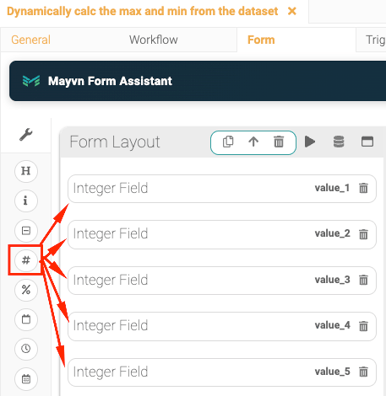The width and height of the screenshot is (386, 396).
Task: Add a percent field from sidebar
Action: tap(26, 290)
